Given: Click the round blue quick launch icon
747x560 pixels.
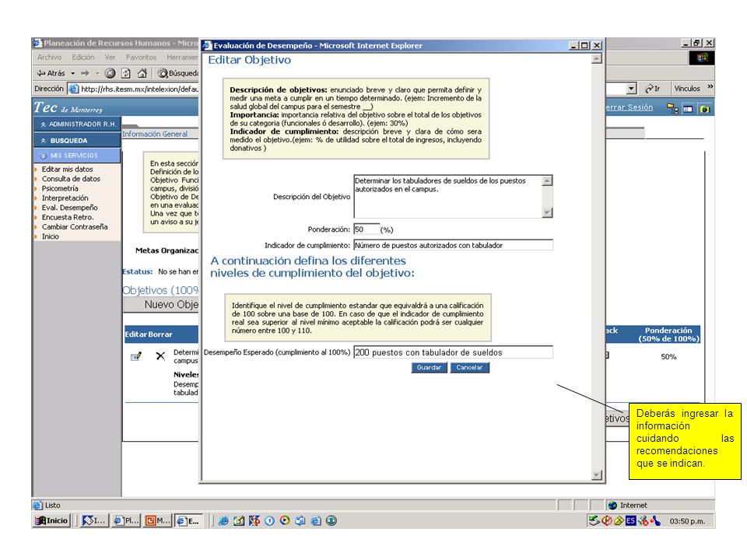Looking at the screenshot, I should 269,521.
